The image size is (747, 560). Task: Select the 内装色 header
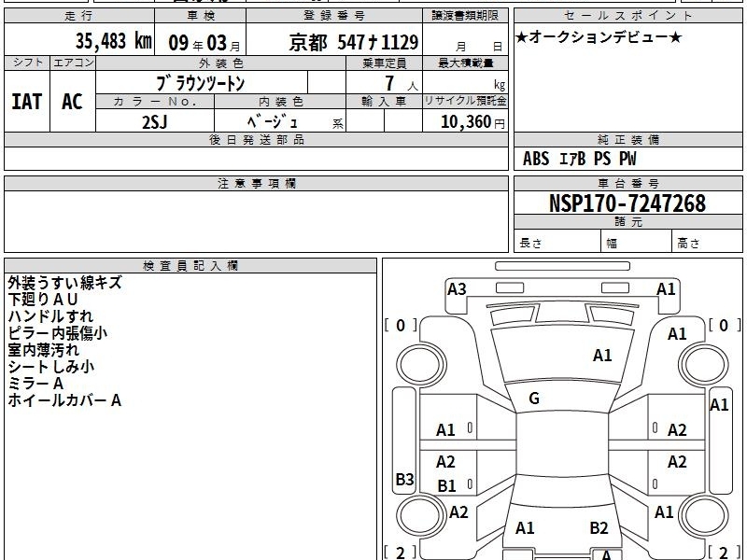tap(281, 102)
